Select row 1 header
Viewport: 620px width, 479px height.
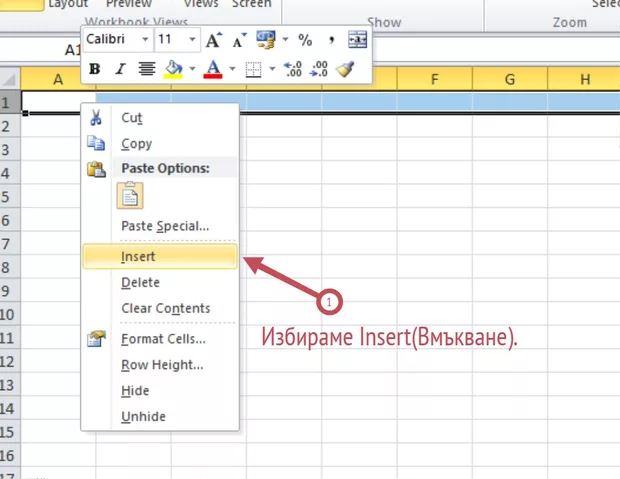(10, 102)
